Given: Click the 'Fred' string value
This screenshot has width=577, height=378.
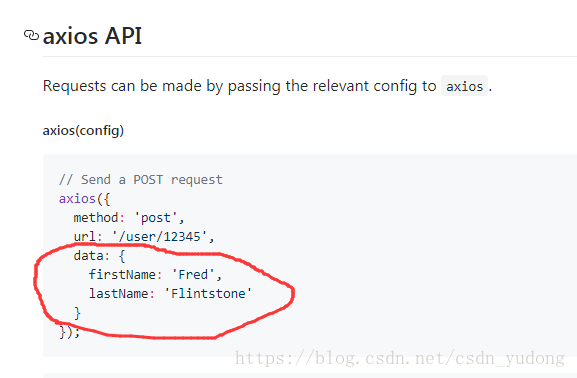Looking at the screenshot, I should [x=193, y=275].
